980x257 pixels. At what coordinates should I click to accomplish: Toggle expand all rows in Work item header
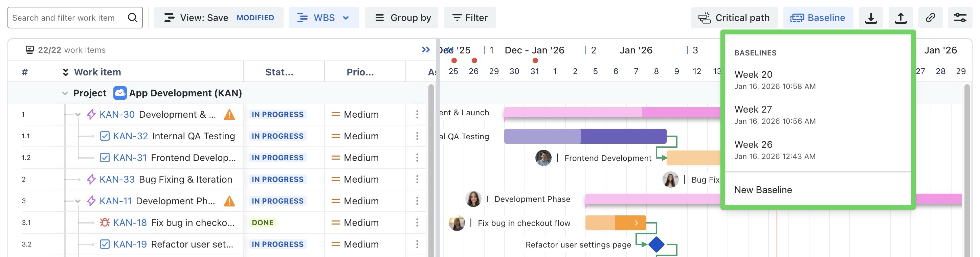click(65, 72)
